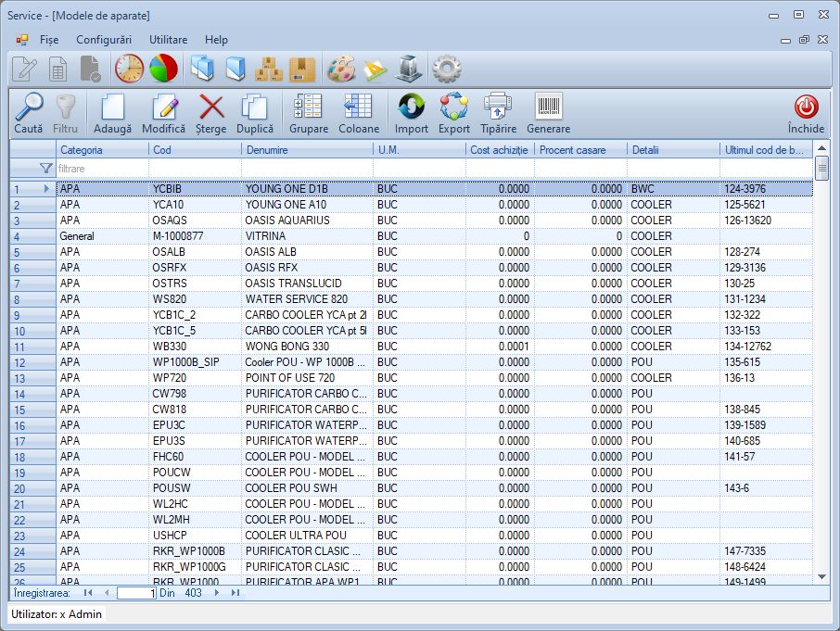This screenshot has width=840, height=631.
Task: Go to the last record navigator arrow
Action: click(x=235, y=593)
